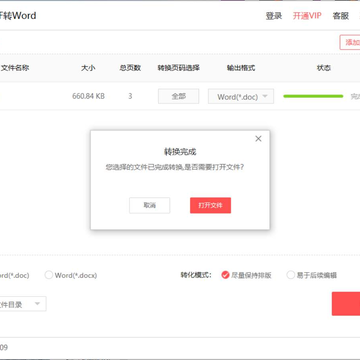Screen dimensions: 360x360
Task: Click the page count value 3
Action: tap(130, 96)
